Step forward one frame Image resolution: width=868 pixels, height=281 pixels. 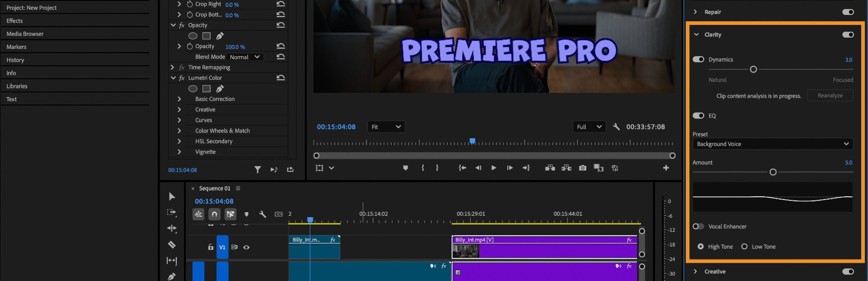pos(510,168)
